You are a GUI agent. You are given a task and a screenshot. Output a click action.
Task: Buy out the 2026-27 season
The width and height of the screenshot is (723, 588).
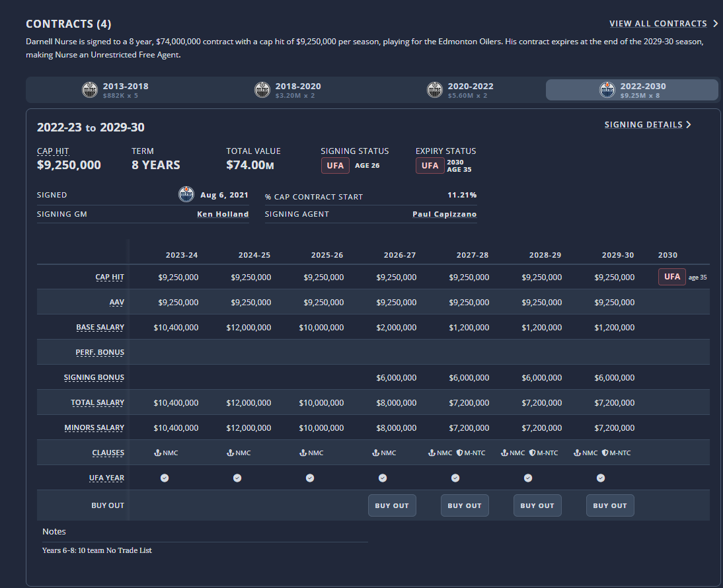click(x=392, y=505)
